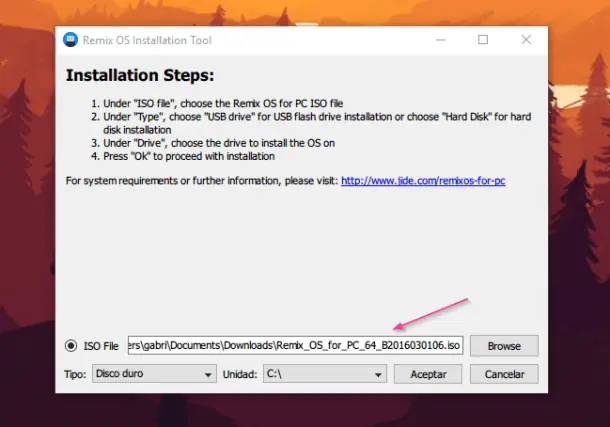
Task: Minimize the Remix OS Installation Tool window
Action: pyautogui.click(x=441, y=40)
